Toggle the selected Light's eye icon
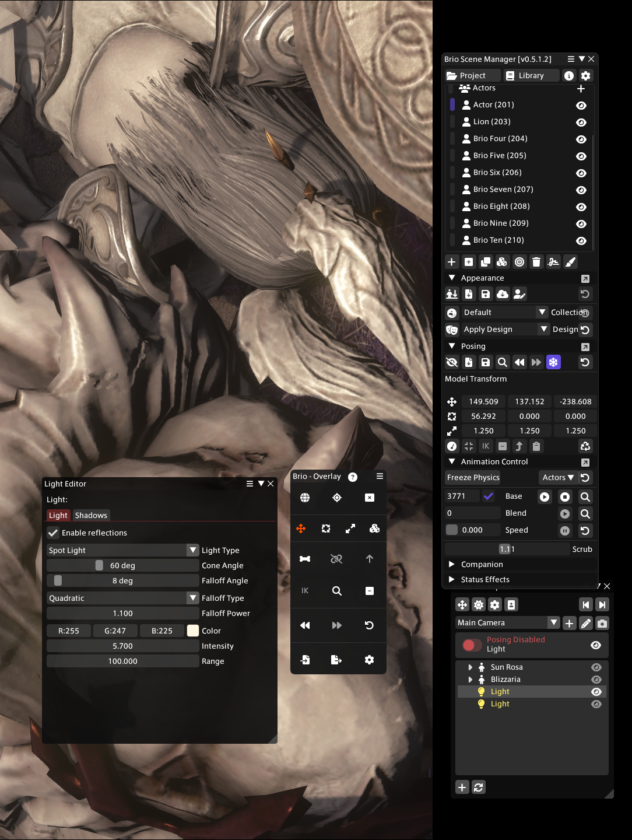Screen dimensions: 632x840 pyautogui.click(x=596, y=692)
